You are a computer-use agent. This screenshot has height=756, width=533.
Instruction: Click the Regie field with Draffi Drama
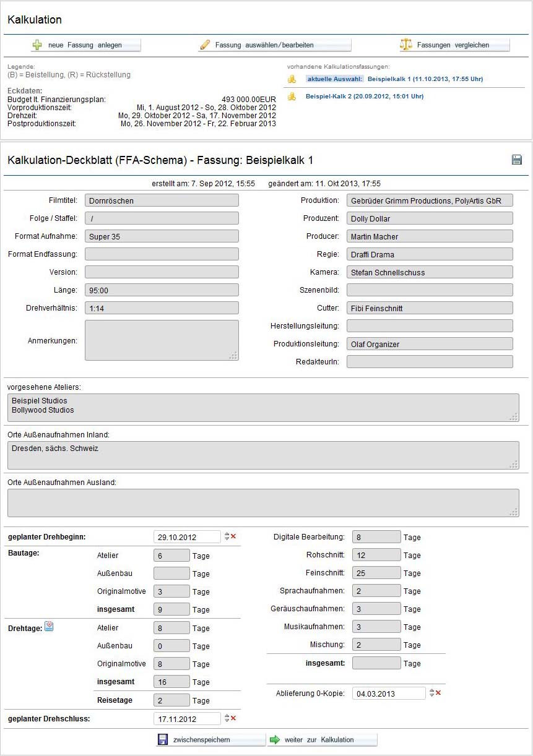tap(430, 254)
